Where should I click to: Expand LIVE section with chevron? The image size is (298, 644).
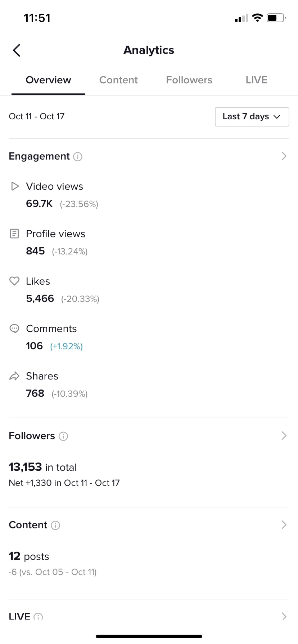pyautogui.click(x=284, y=616)
